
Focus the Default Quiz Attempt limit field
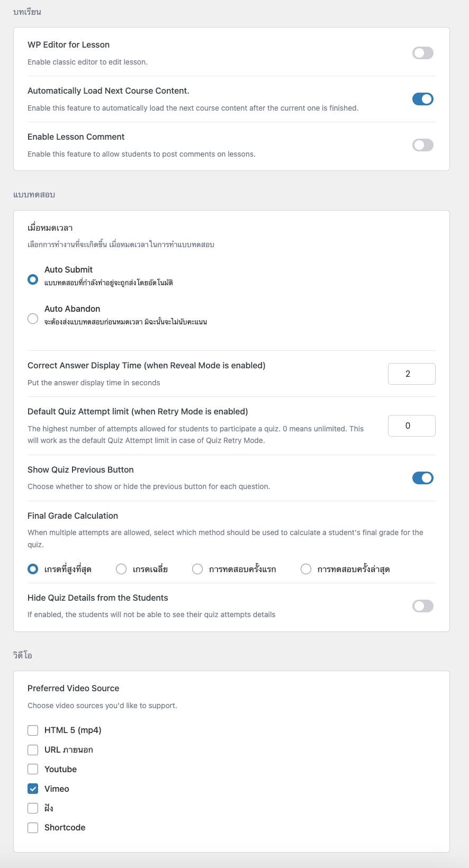tap(412, 426)
